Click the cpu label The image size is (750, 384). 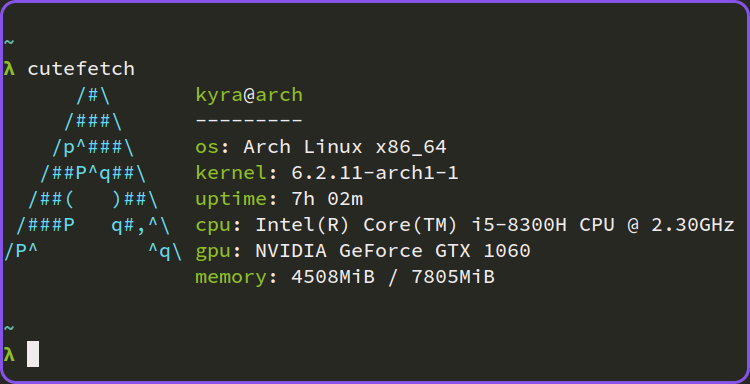213,226
